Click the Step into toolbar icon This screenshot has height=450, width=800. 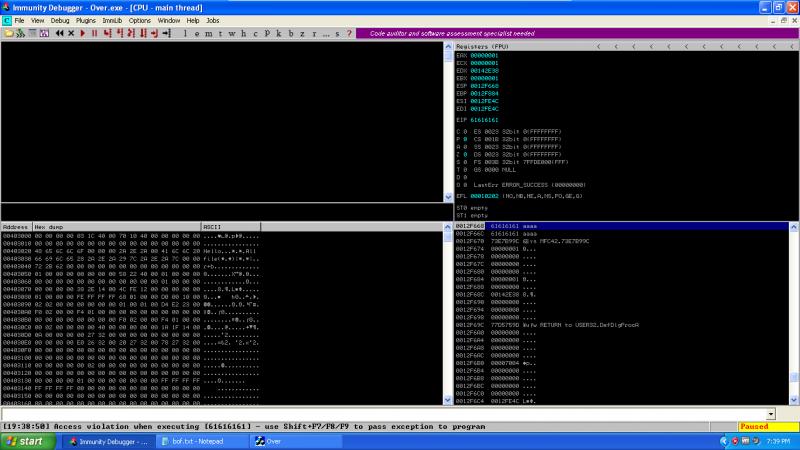click(108, 33)
